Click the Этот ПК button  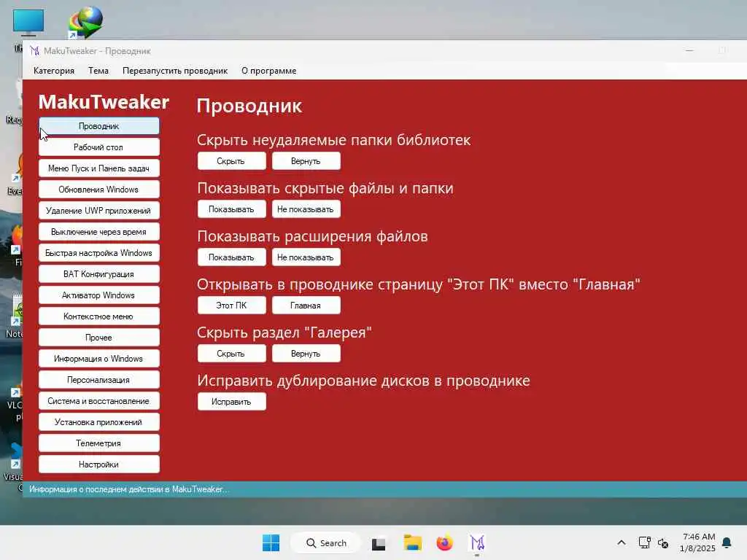(231, 306)
